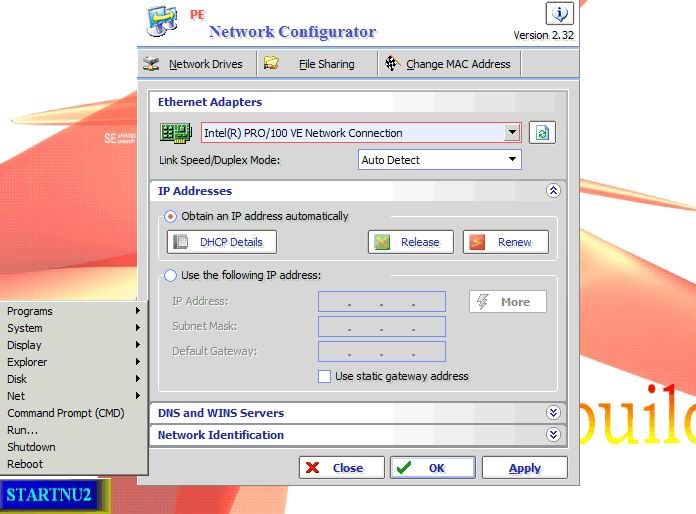Click the Renew button
This screenshot has height=514, width=696.
click(506, 242)
